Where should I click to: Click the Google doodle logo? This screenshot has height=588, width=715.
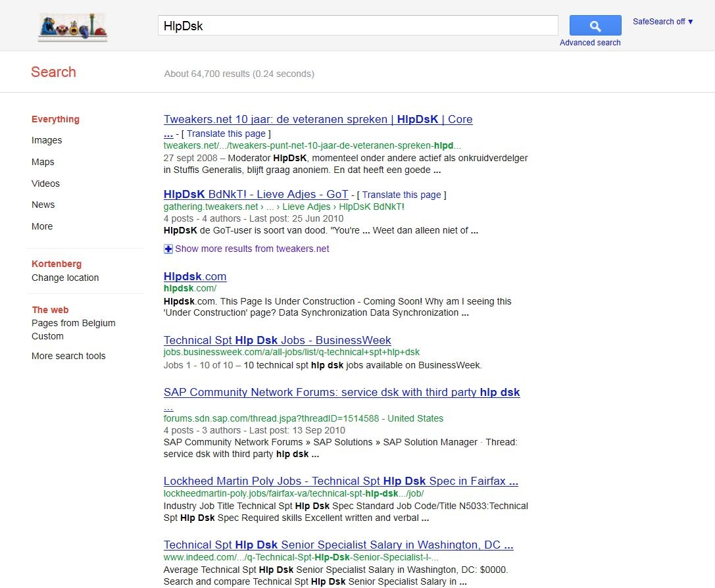[x=73, y=28]
